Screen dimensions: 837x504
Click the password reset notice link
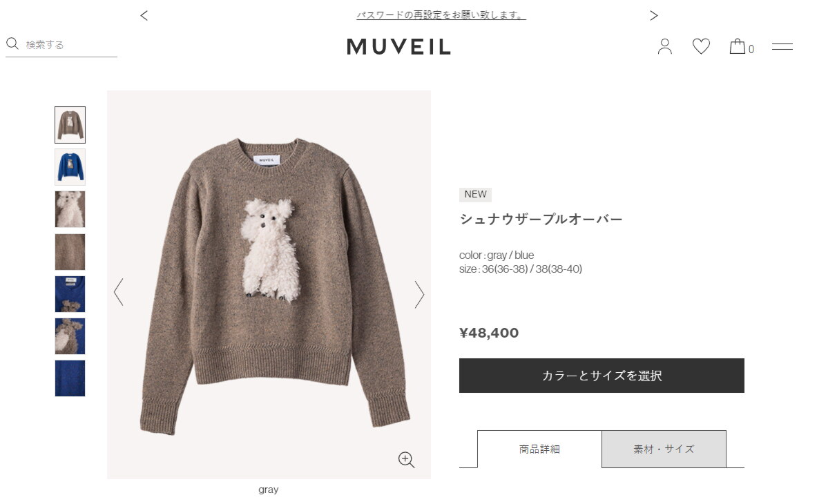pyautogui.click(x=441, y=15)
